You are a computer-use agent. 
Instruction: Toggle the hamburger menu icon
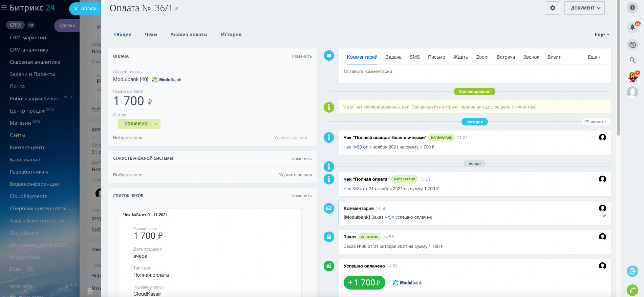[x=4, y=7]
